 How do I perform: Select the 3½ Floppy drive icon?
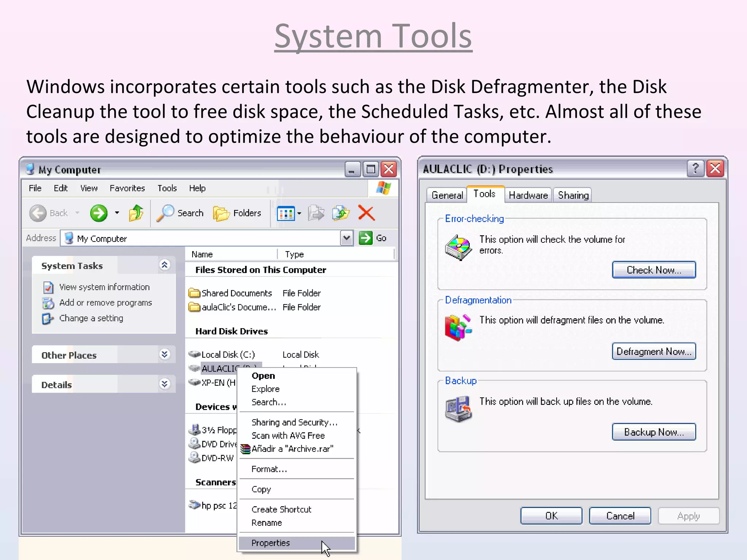click(x=195, y=429)
